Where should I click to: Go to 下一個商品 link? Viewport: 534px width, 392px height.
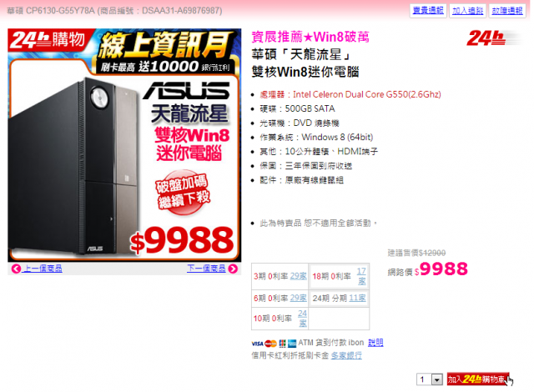pos(206,269)
